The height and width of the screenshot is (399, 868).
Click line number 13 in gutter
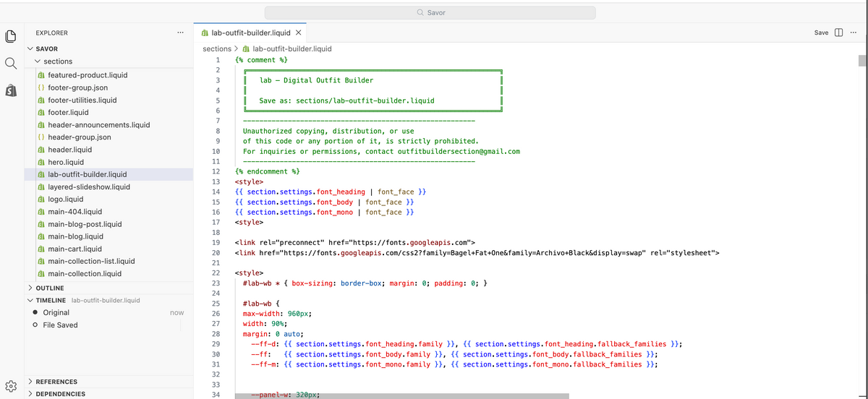tap(216, 181)
